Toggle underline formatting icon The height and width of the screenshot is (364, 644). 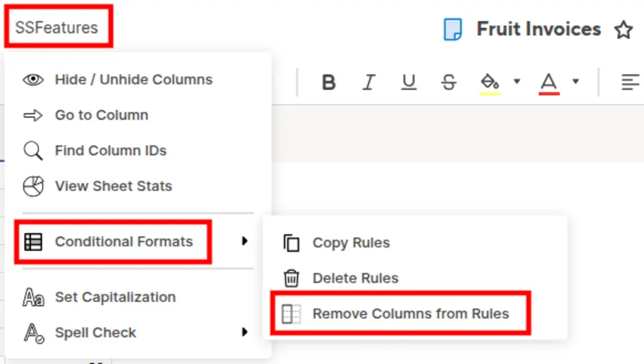(409, 82)
